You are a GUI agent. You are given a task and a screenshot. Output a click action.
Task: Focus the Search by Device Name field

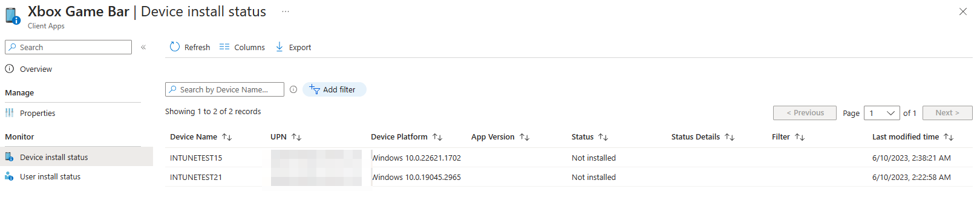point(224,89)
